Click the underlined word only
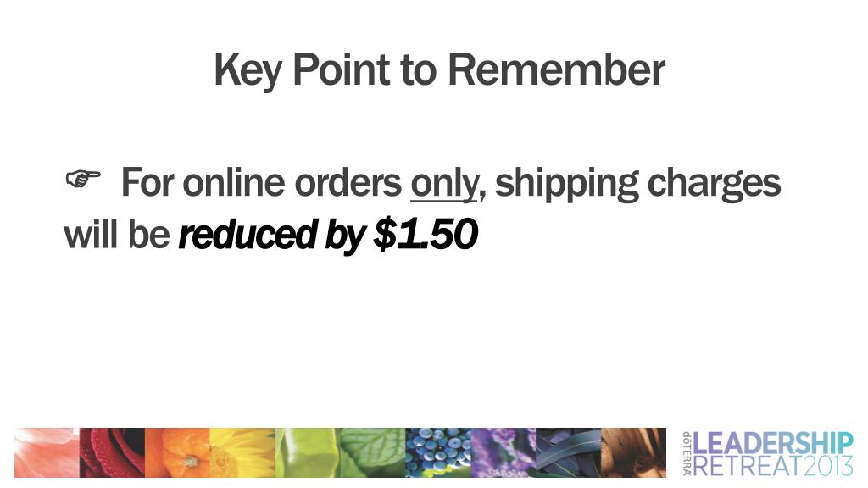The image size is (868, 488). point(443,184)
